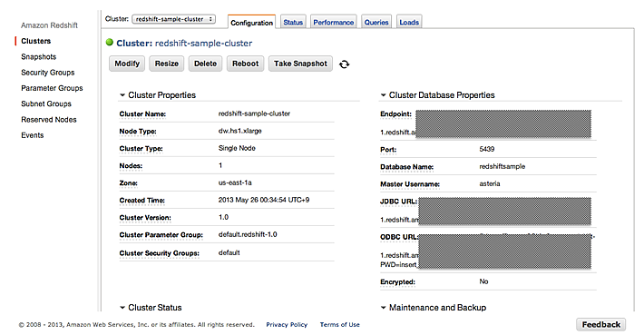
Task: Open the Privacy Policy link
Action: [x=287, y=325]
